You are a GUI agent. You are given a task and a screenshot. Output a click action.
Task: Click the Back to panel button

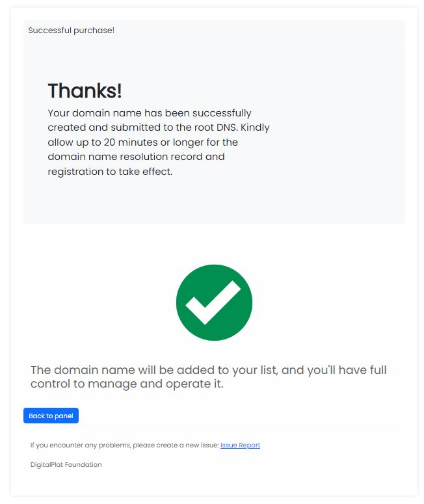[x=51, y=416]
